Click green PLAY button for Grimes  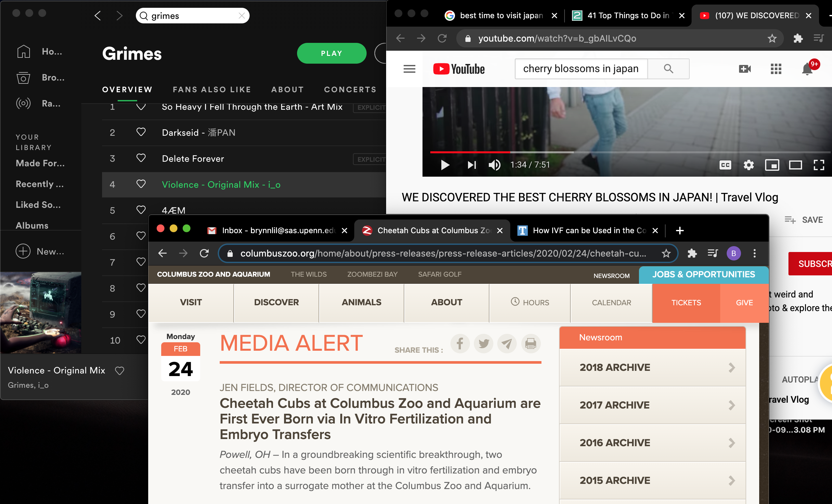[x=331, y=53]
